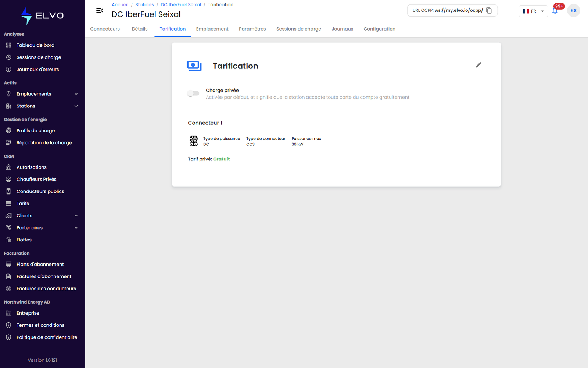Screen dimensions: 588x368
Task: Expand the Partenaires sidebar section
Action: click(x=76, y=228)
